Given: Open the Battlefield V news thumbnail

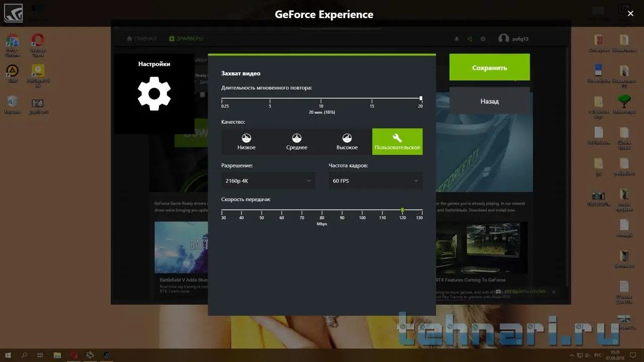Looking at the screenshot, I should click(181, 247).
